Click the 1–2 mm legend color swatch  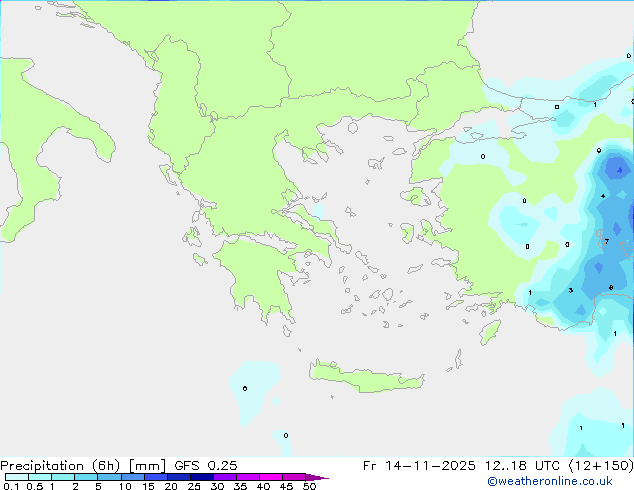point(63,477)
